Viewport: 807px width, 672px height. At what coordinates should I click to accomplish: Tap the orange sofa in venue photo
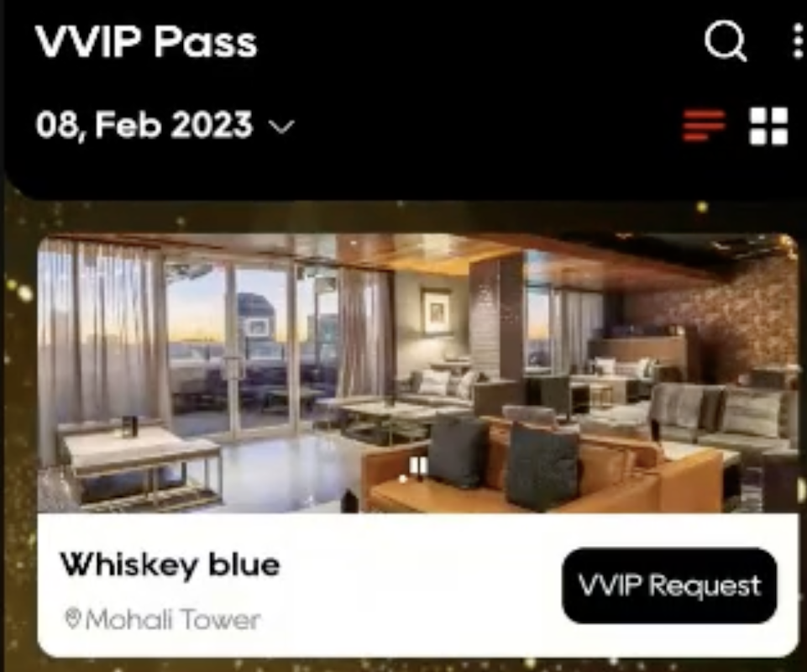pos(541,471)
